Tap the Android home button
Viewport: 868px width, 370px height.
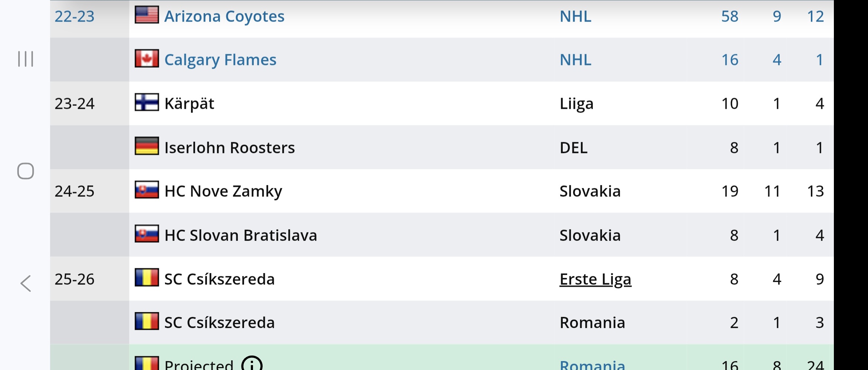coord(26,171)
